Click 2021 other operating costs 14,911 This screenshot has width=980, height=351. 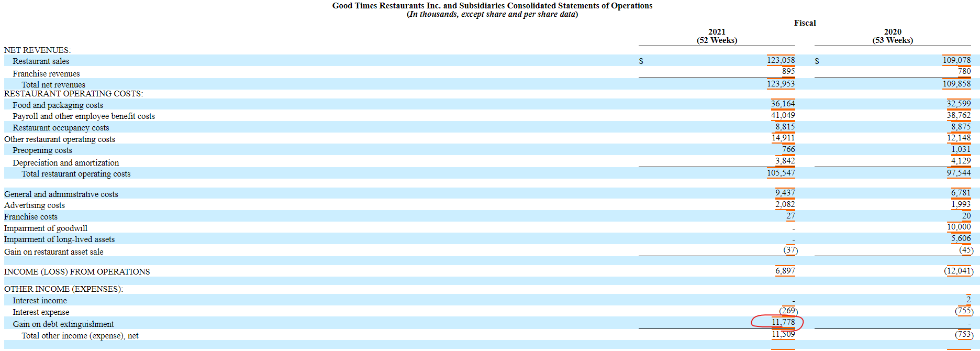coord(783,138)
